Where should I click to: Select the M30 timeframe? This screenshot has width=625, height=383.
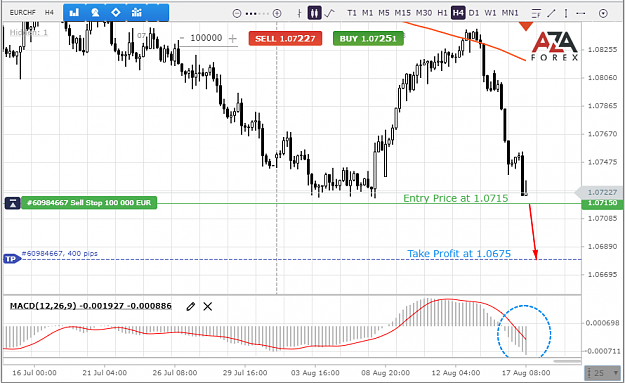[x=424, y=13]
